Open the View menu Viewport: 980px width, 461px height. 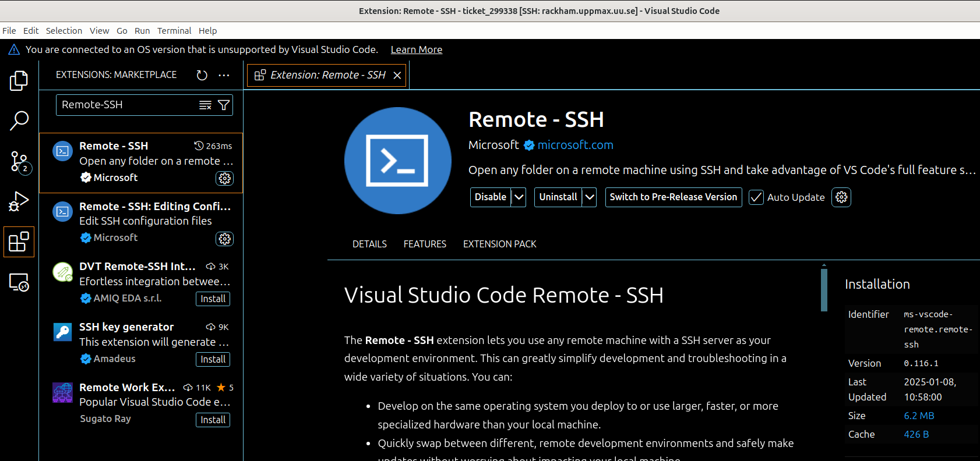click(99, 31)
